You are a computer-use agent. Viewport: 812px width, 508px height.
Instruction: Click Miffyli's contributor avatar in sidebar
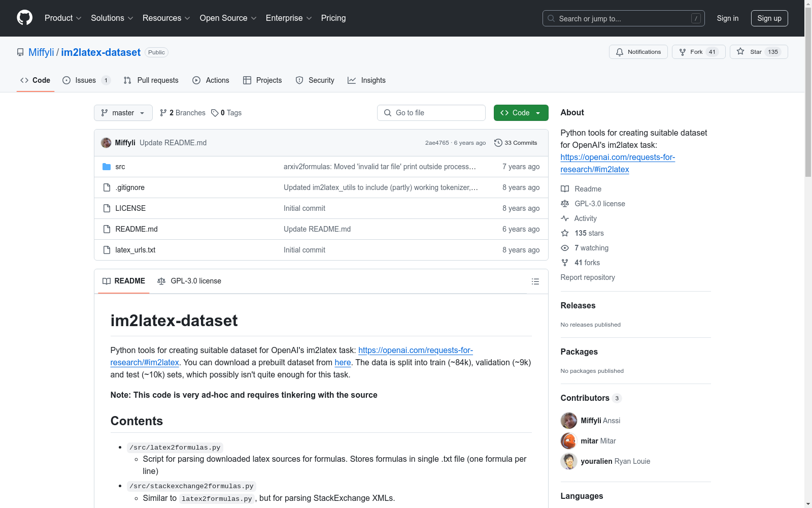(569, 421)
